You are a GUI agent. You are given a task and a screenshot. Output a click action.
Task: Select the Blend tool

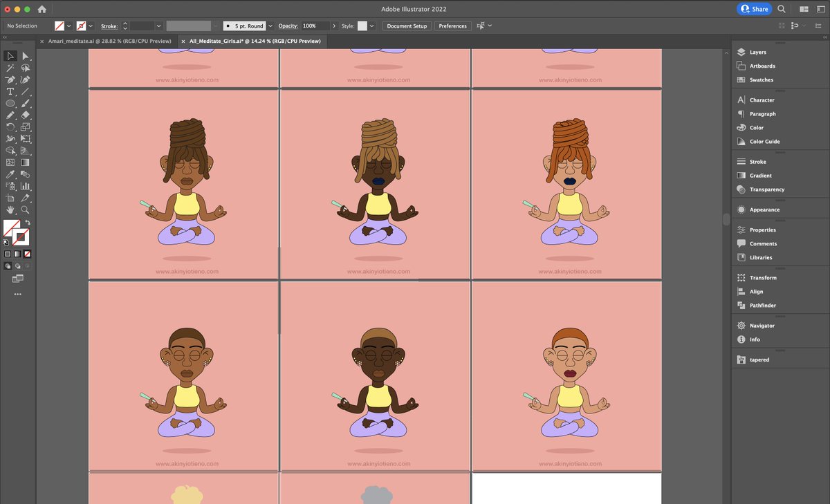coord(26,174)
